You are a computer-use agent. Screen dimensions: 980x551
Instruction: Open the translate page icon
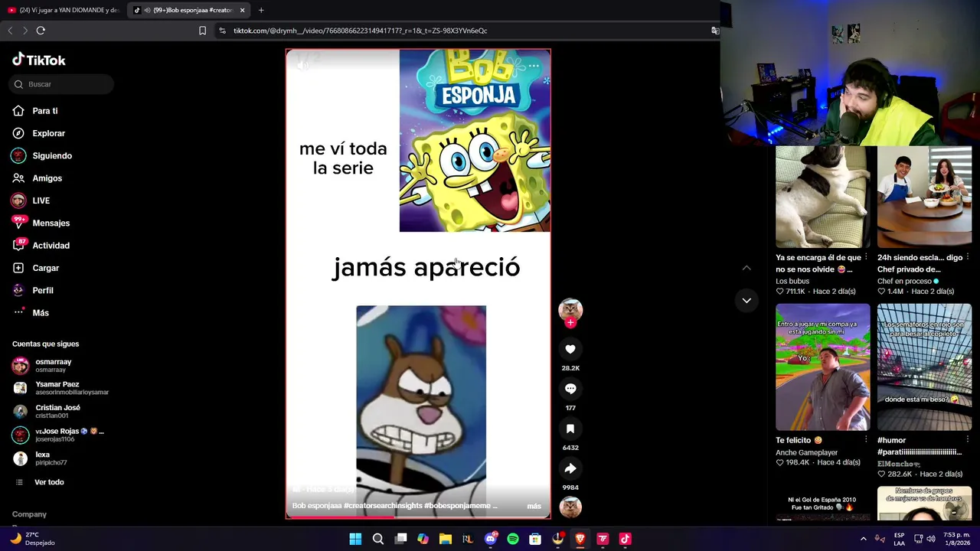point(715,31)
